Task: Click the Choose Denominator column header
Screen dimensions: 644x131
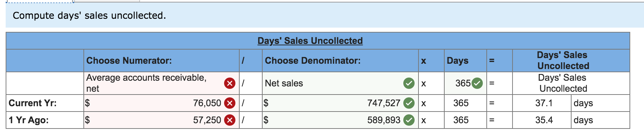Action: [x=313, y=61]
